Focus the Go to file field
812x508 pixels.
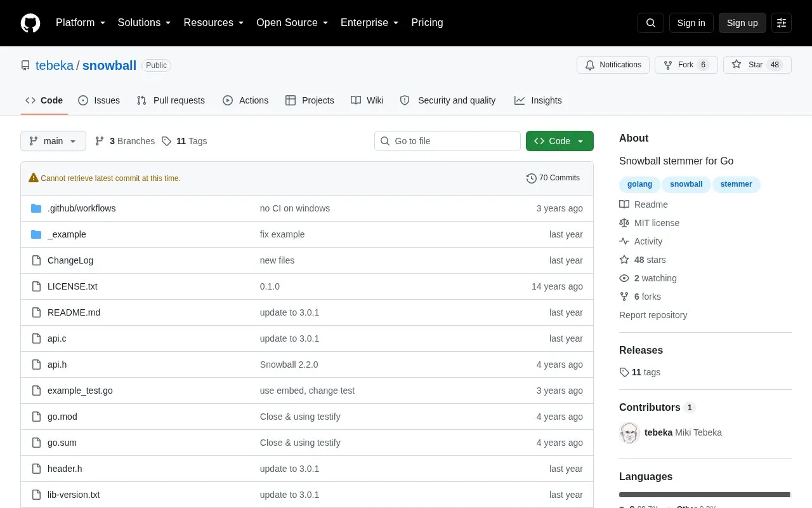click(x=447, y=141)
